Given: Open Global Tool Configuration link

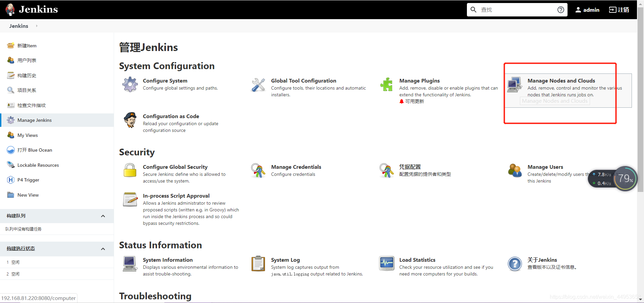Looking at the screenshot, I should [x=304, y=81].
